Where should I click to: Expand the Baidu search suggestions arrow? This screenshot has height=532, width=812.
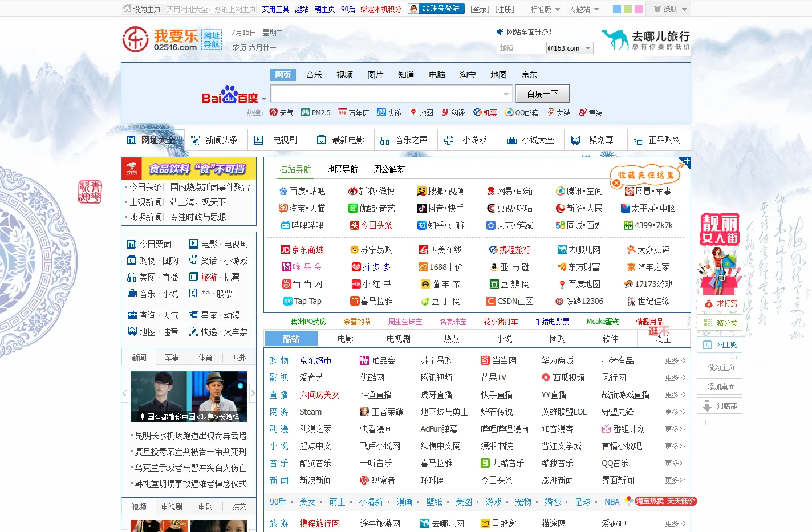[x=506, y=94]
